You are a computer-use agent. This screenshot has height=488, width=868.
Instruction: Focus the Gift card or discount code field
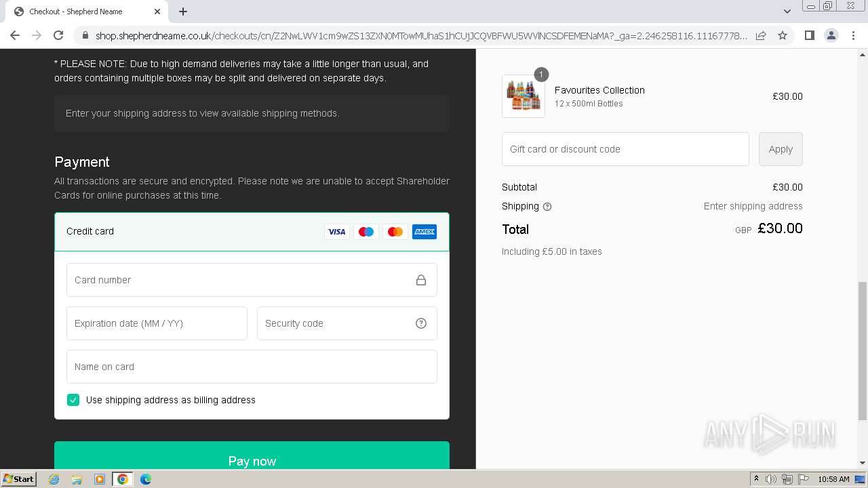tap(625, 149)
